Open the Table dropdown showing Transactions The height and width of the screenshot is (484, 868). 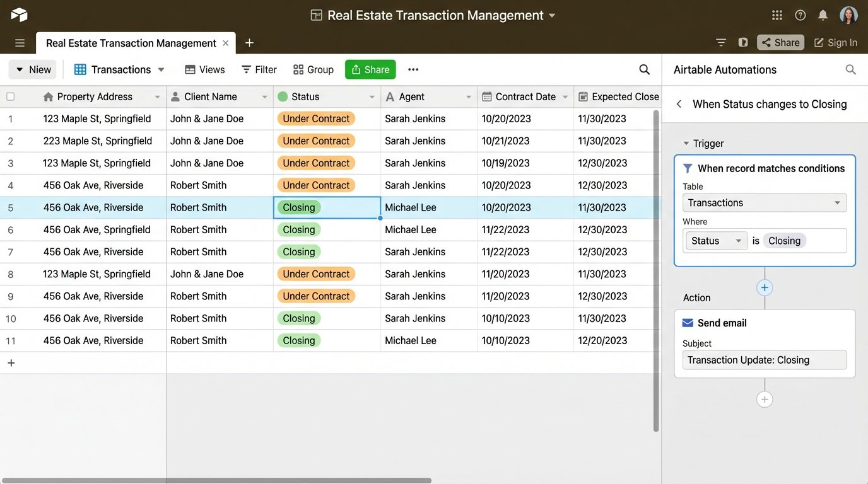coord(764,202)
